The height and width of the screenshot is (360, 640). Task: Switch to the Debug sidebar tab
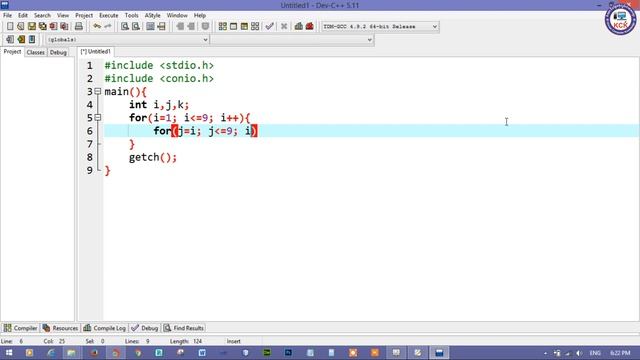pos(58,52)
